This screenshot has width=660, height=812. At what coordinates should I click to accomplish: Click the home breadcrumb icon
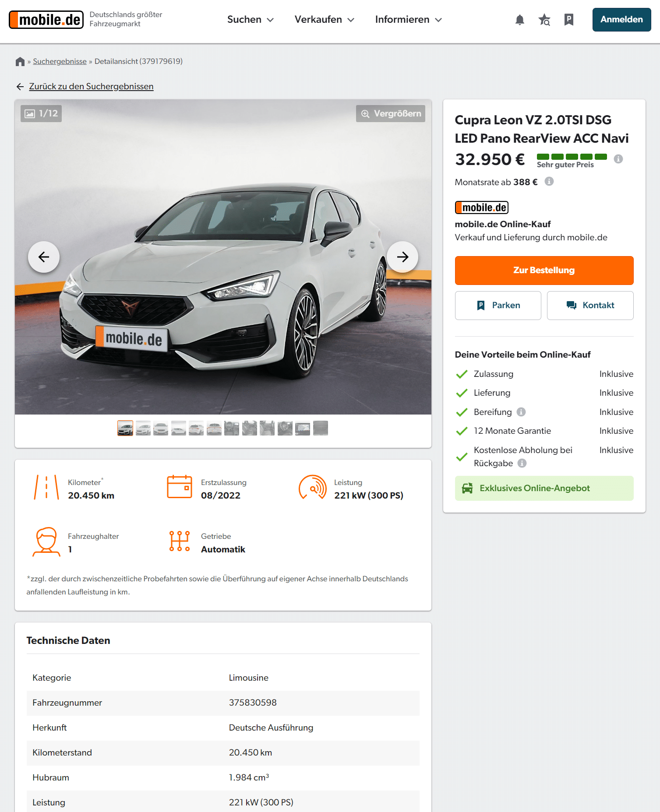coord(20,62)
